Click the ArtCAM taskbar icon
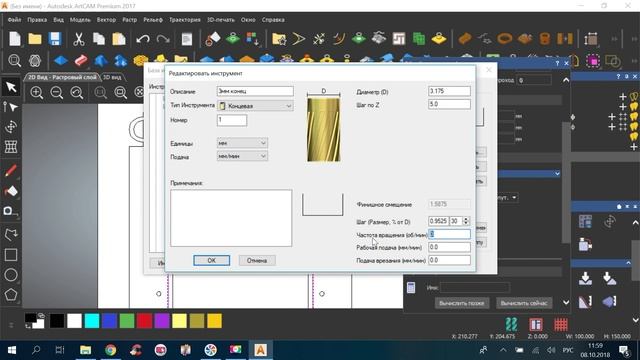This screenshot has height=360, width=640. 260,350
